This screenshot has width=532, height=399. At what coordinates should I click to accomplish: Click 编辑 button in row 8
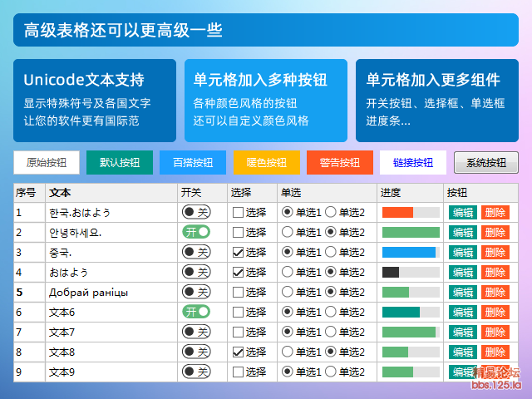pyautogui.click(x=463, y=352)
